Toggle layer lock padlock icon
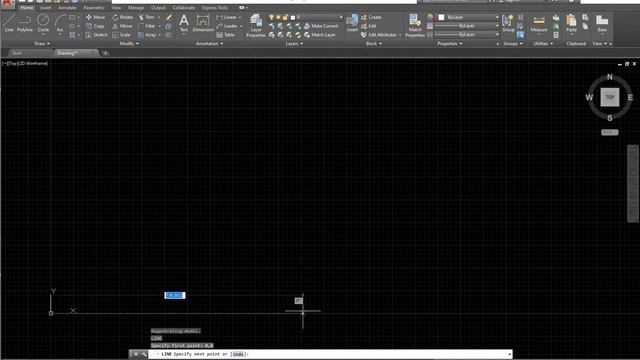 tap(285, 17)
